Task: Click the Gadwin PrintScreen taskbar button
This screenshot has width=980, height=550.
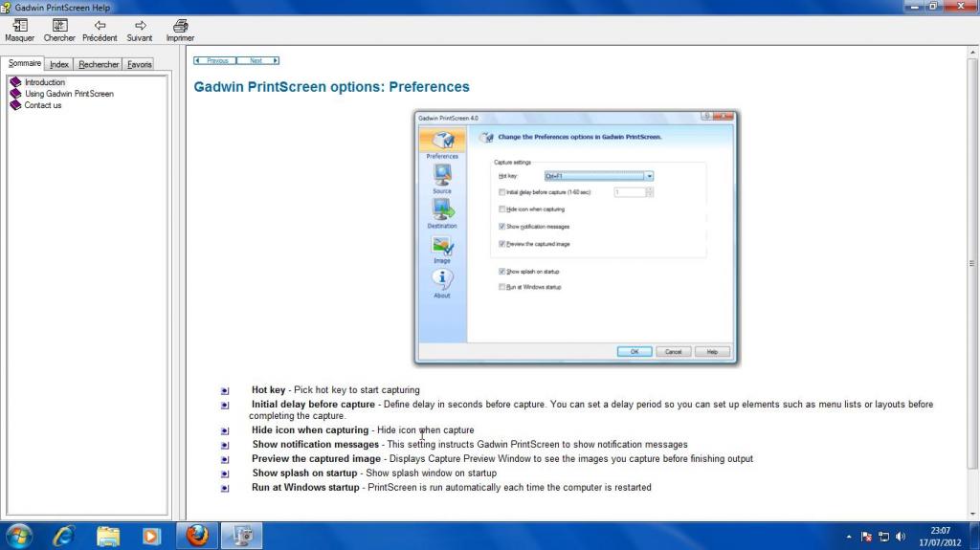Action: click(242, 536)
